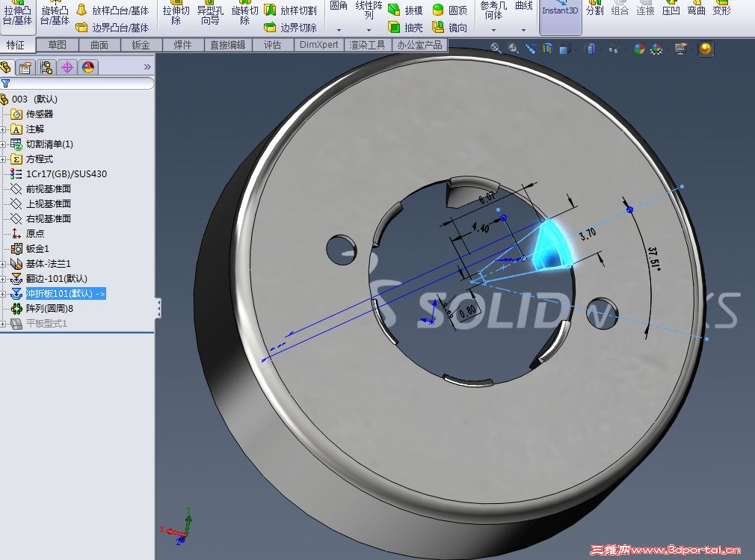Open the Curves (曲线) dropdown

point(523,30)
